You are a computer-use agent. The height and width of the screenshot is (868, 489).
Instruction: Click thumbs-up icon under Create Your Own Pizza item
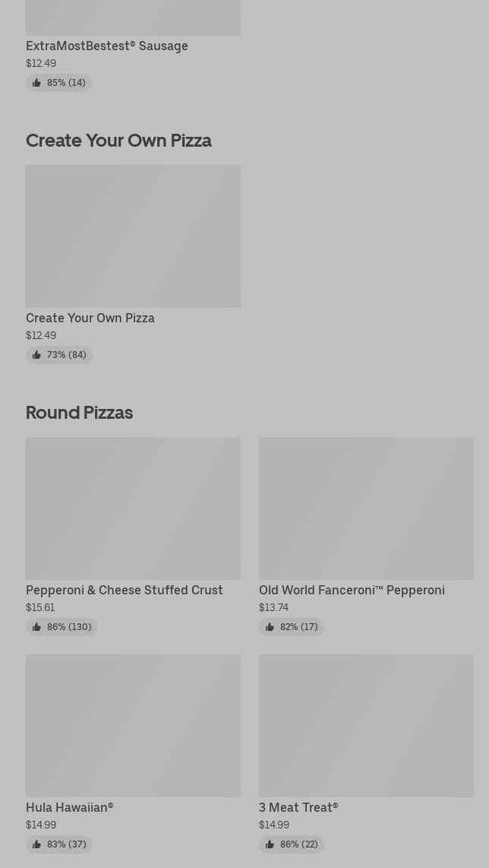click(36, 355)
